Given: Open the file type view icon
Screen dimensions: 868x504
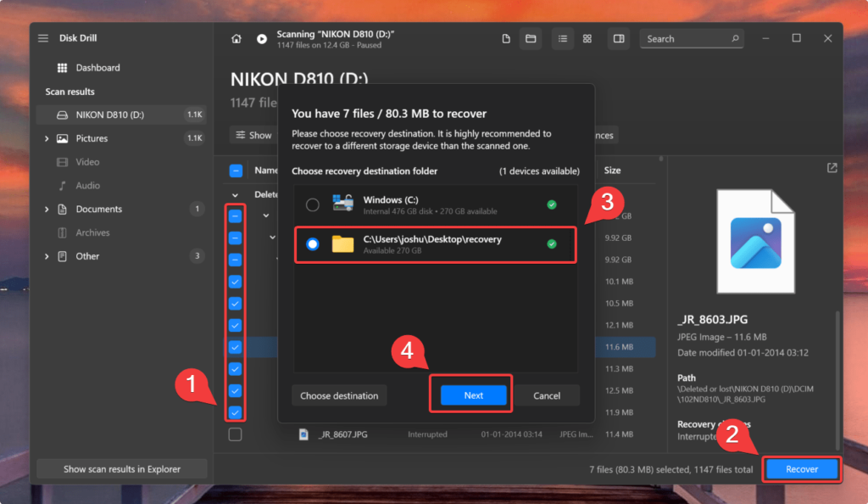Looking at the screenshot, I should click(x=506, y=38).
